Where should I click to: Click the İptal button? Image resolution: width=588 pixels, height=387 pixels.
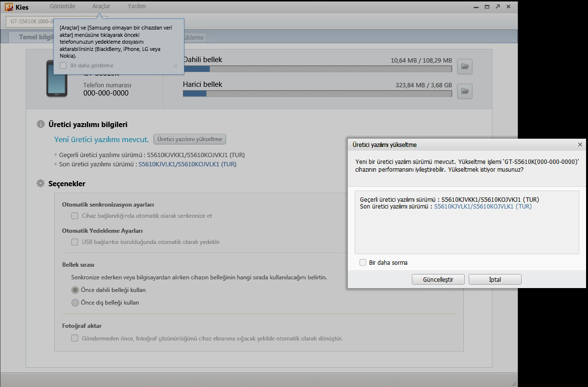(x=495, y=279)
